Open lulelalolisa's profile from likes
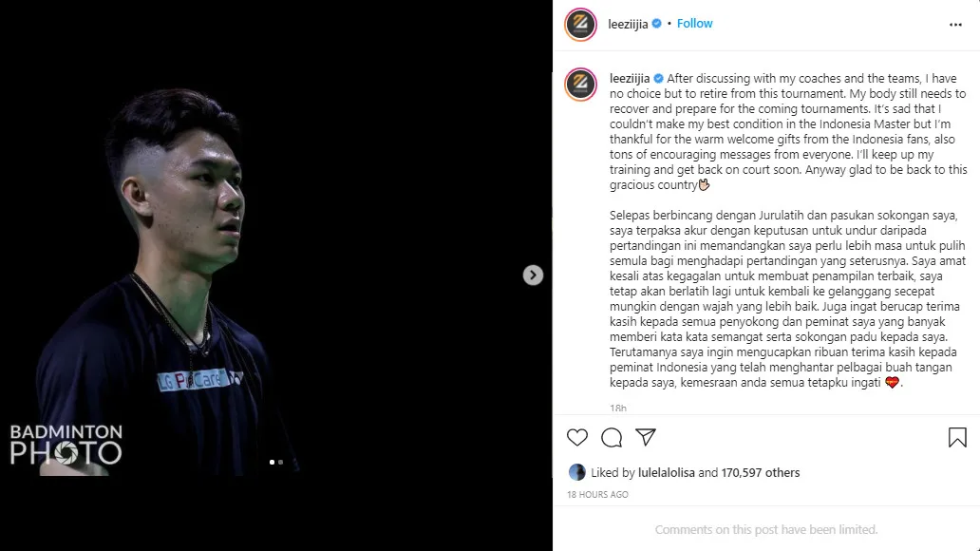This screenshot has width=980, height=551. pos(667,473)
